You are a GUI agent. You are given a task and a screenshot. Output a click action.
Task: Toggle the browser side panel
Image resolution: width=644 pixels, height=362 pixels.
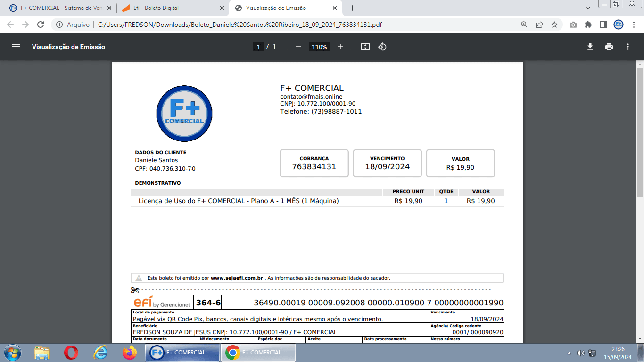pos(603,25)
